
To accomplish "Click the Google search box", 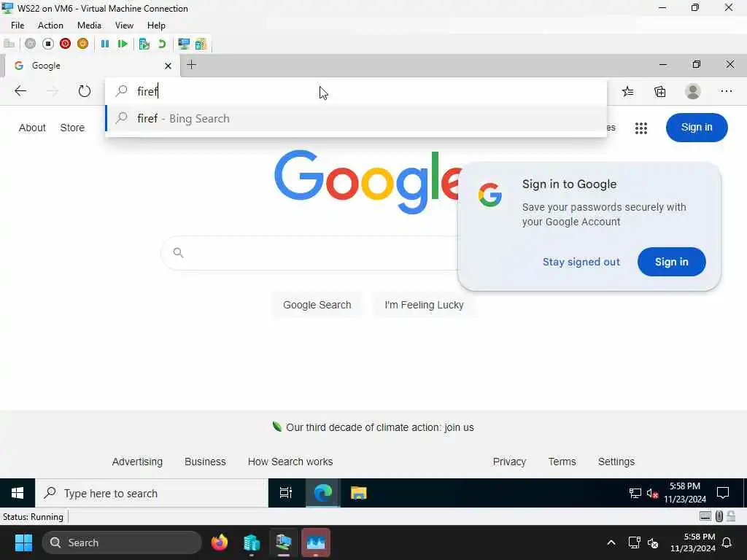I will (309, 253).
